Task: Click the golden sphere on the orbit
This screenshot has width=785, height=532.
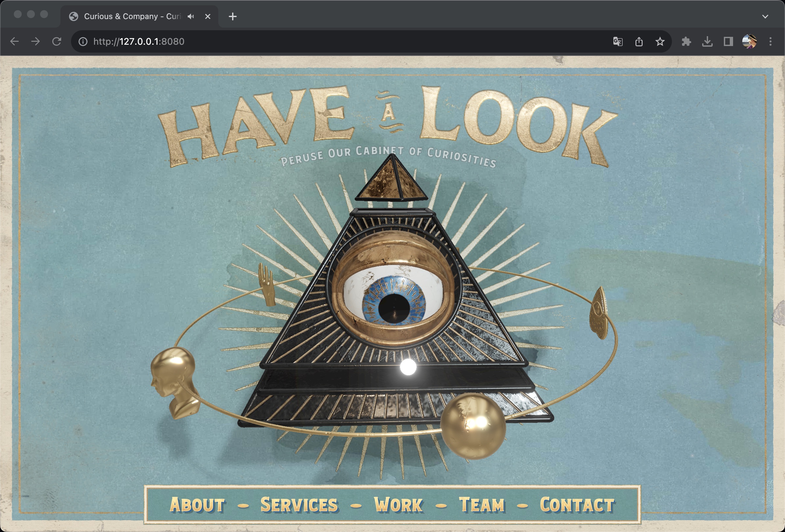Action: pyautogui.click(x=473, y=425)
